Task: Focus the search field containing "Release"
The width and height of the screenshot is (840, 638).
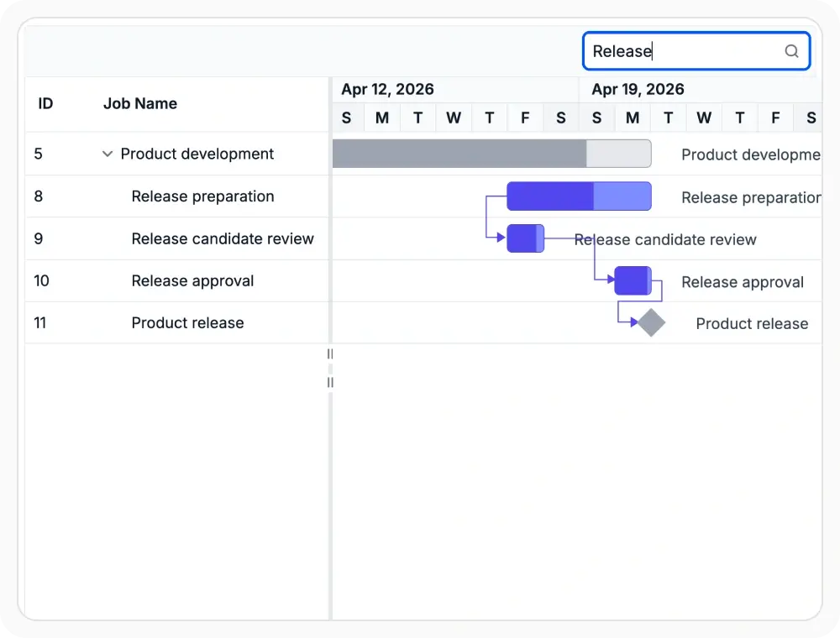Action: click(696, 51)
